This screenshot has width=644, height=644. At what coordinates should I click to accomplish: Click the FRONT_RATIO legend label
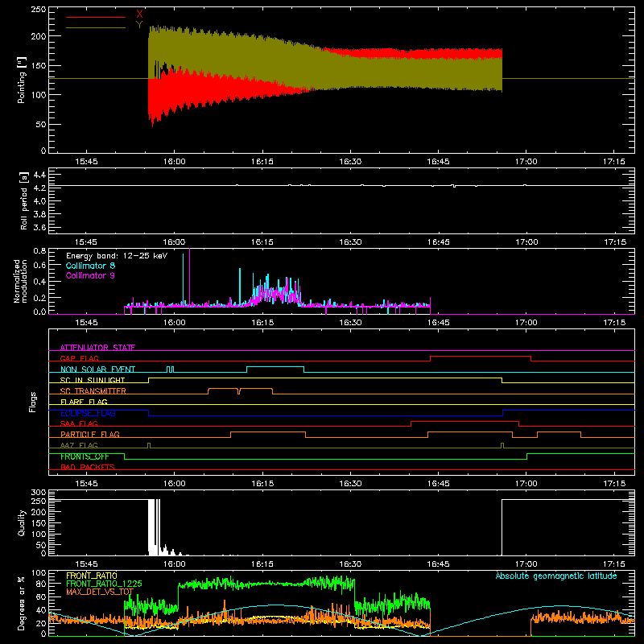tap(92, 576)
